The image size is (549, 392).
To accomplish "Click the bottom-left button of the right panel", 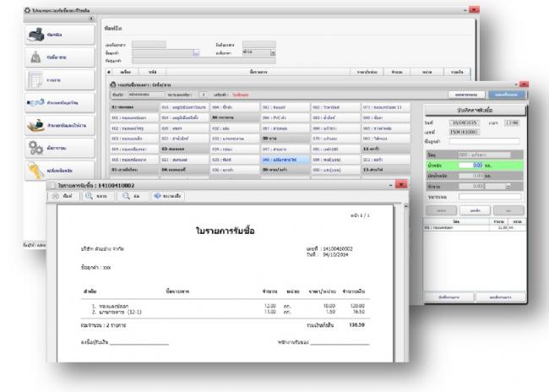I will (448, 297).
